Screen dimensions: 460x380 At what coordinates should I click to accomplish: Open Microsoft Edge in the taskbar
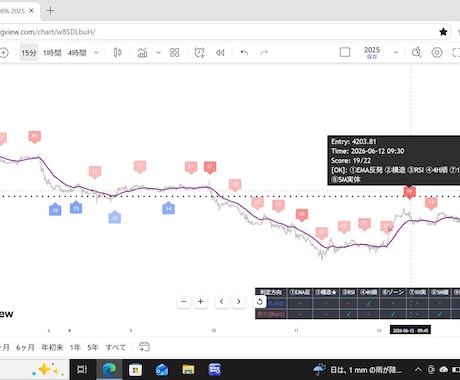point(109,369)
